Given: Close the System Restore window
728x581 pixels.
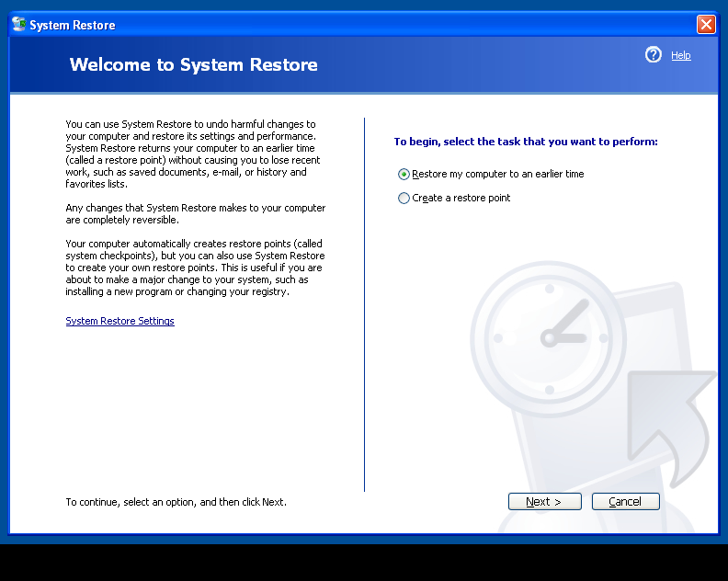Looking at the screenshot, I should [706, 25].
